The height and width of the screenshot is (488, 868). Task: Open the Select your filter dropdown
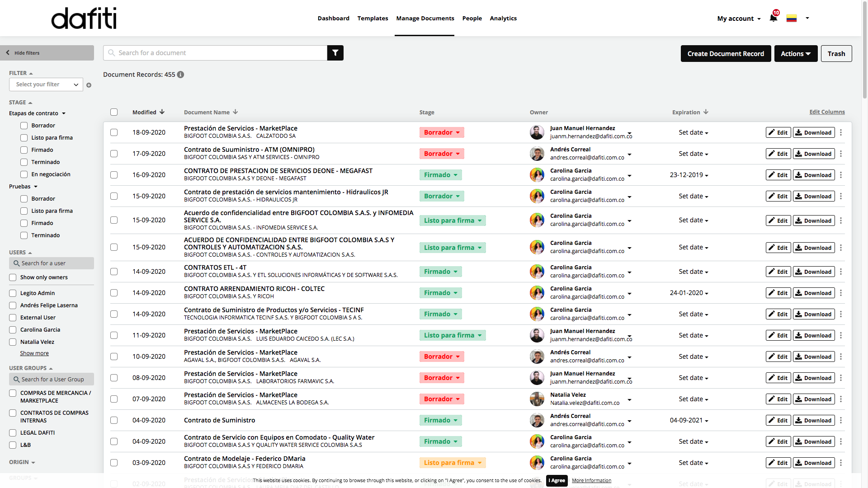[46, 84]
